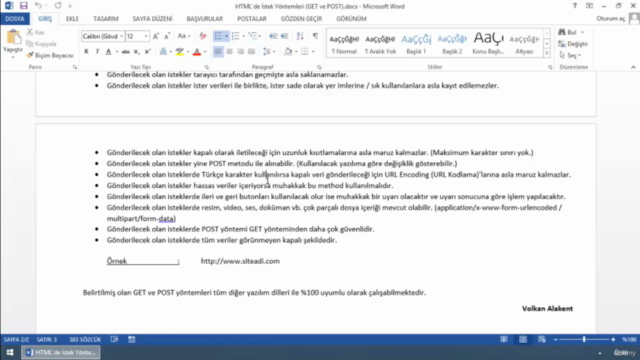Open the Seç select menu

[570, 55]
